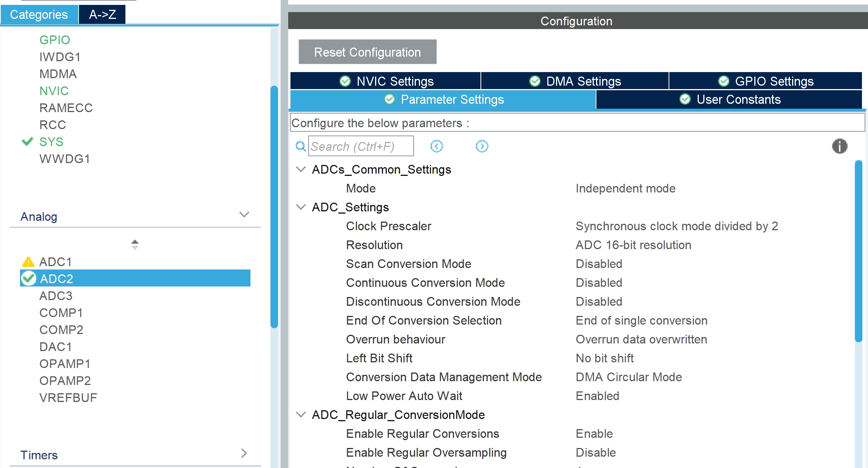Viewport: 868px width, 468px height.
Task: Switch to the A->Z tab
Action: (102, 14)
